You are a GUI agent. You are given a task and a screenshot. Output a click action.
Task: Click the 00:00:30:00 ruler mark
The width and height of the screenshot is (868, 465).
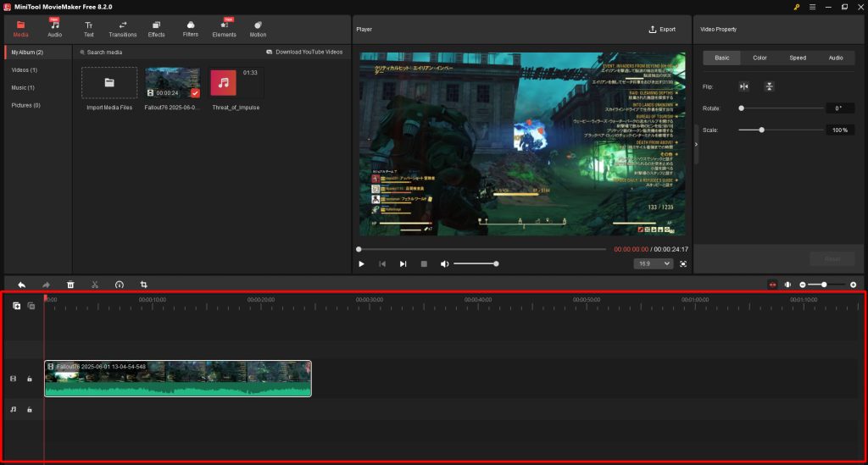point(370,300)
